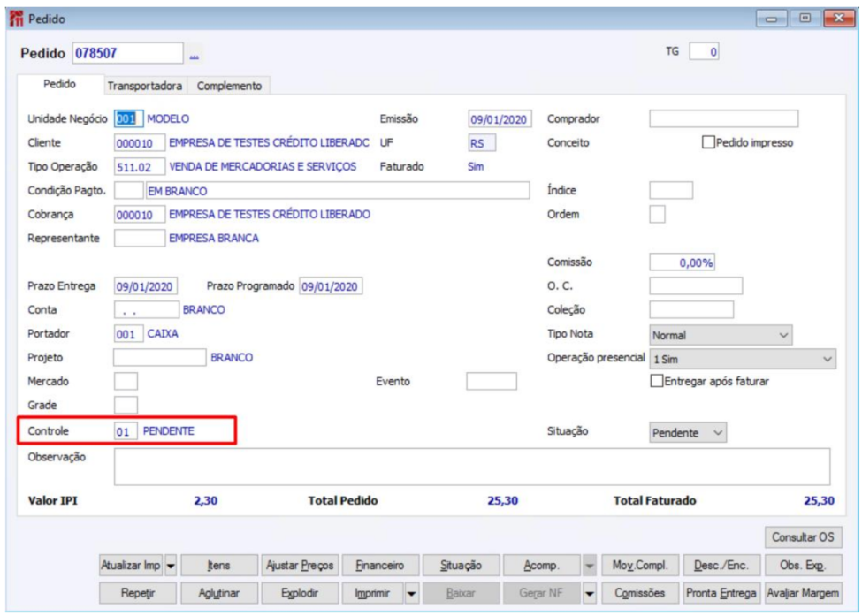This screenshot has width=862, height=616.
Task: Expand the Gerar NF arrow menu
Action: coord(590,594)
